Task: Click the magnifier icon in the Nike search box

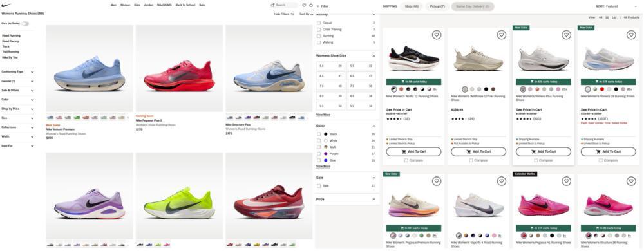Action: coord(272,5)
